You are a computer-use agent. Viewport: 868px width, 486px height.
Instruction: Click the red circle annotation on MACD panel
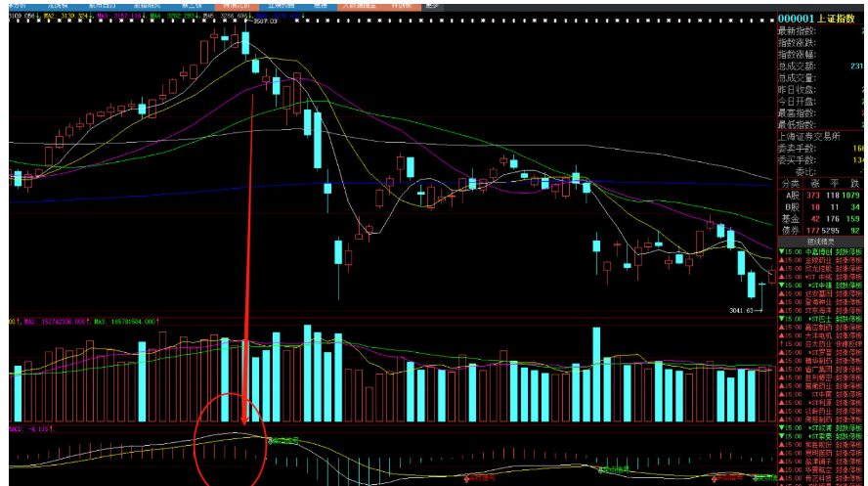pyautogui.click(x=231, y=439)
